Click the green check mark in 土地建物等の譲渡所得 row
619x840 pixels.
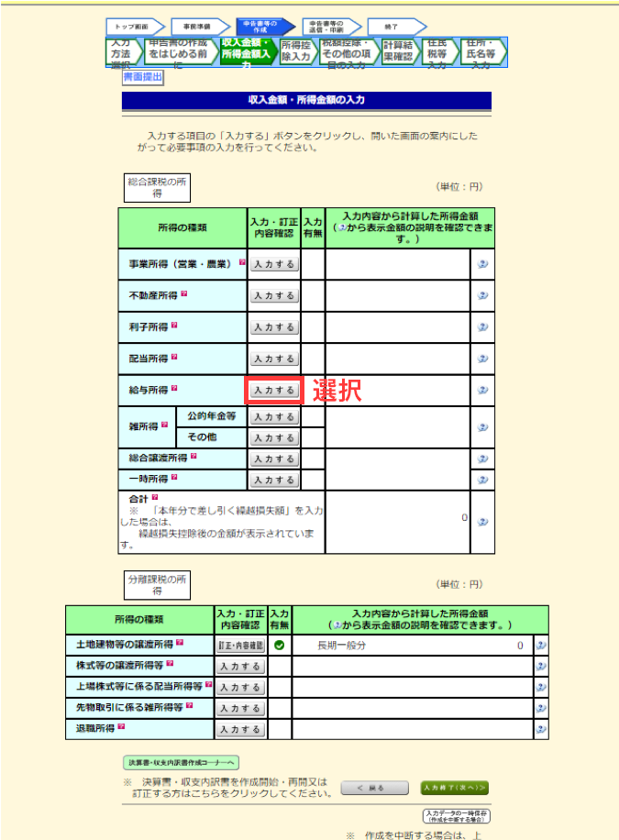279,646
